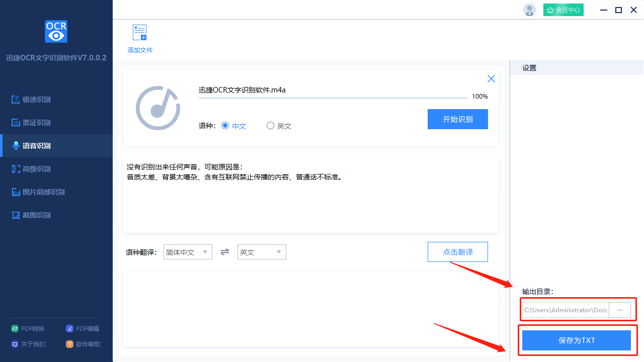Open the 会员中心 member center
644x362 pixels.
[x=563, y=10]
